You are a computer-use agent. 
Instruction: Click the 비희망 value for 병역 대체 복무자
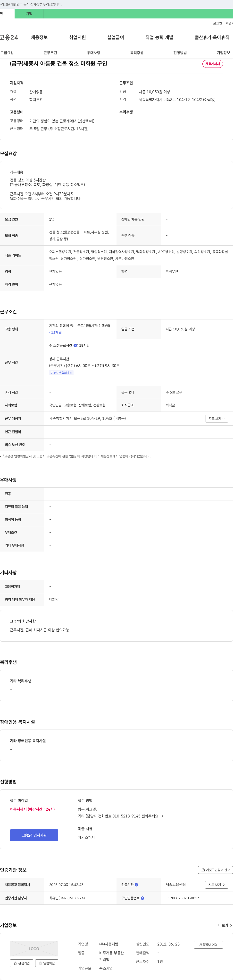[54, 600]
